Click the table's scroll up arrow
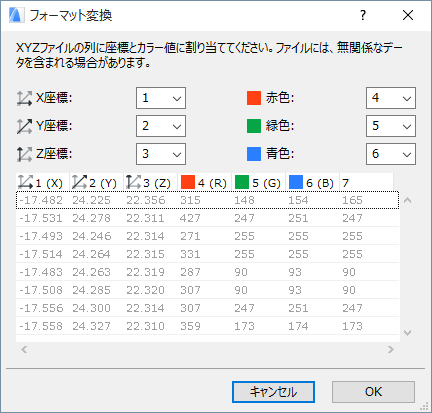Screen dimensions: 432x413 pos(407,200)
